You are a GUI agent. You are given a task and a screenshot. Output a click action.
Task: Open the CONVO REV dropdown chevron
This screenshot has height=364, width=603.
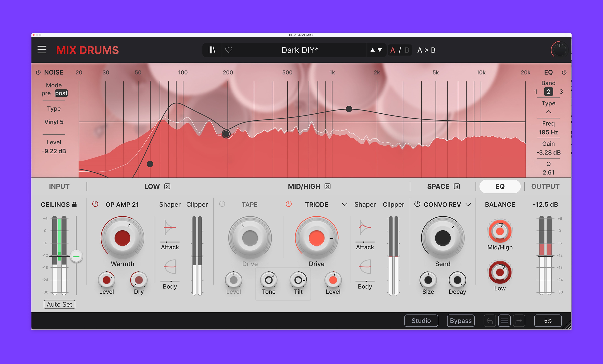click(468, 205)
